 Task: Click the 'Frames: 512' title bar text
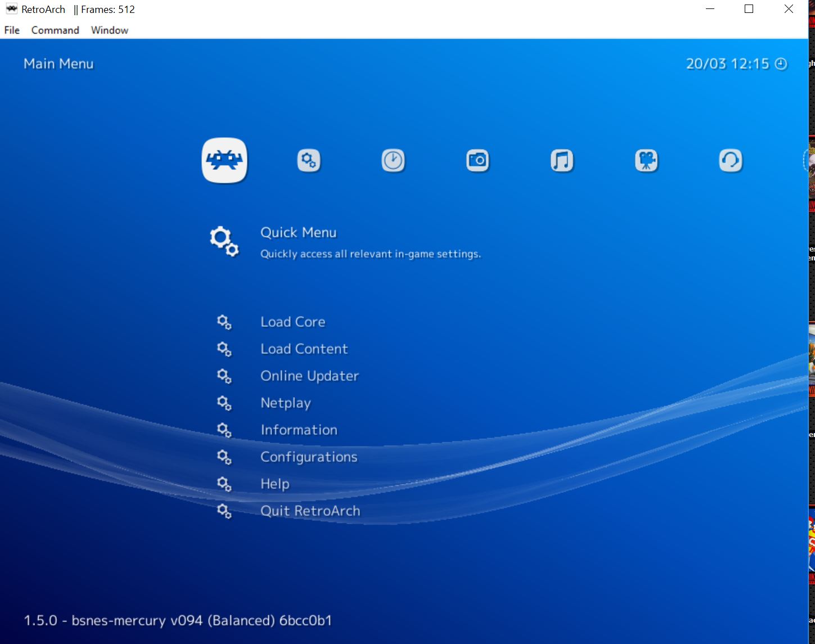click(108, 9)
